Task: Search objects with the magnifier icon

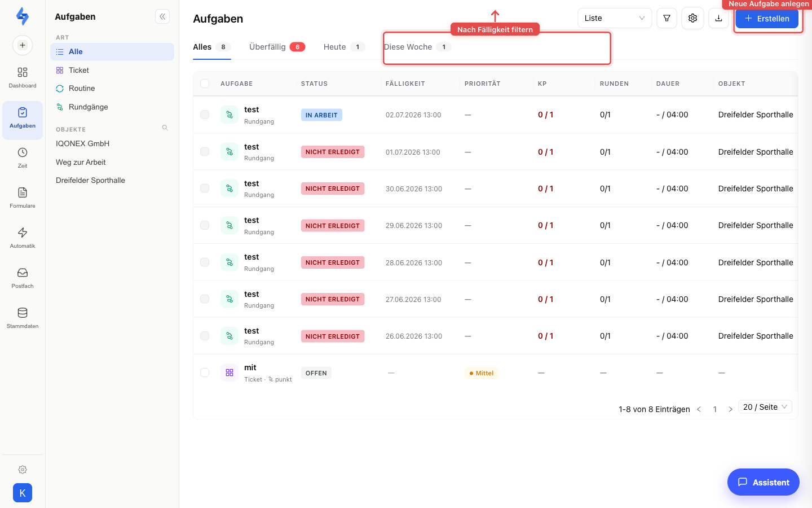Action: 165,128
